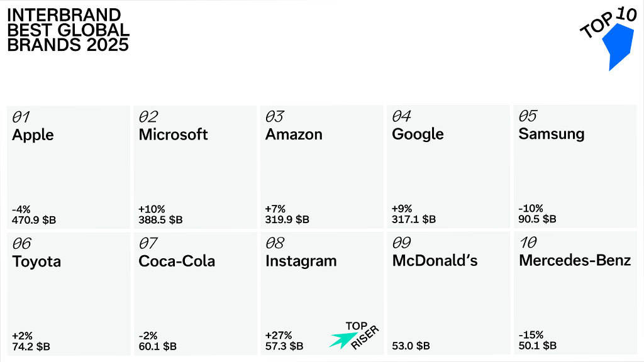The height and width of the screenshot is (362, 644).
Task: Click Mercedes-Benz's -15% change figure
Action: [x=531, y=335]
